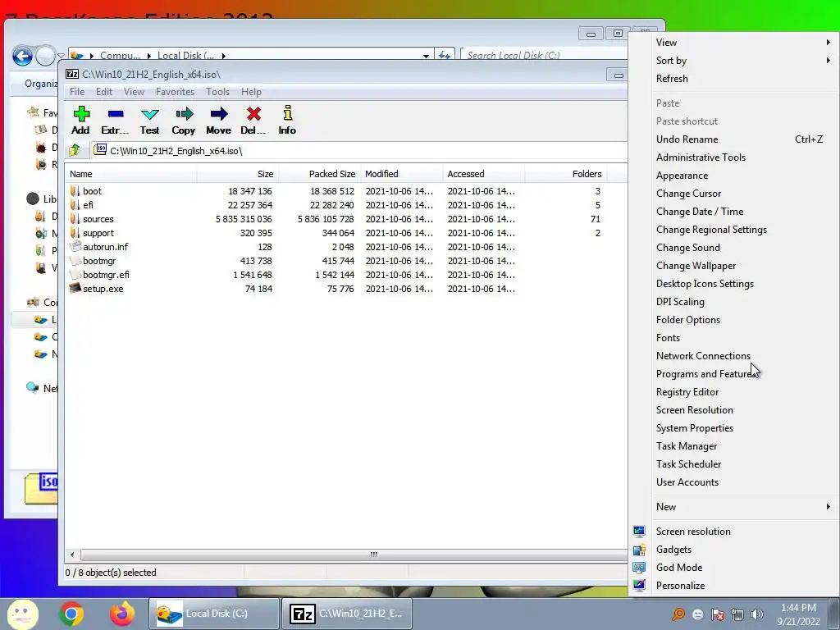The height and width of the screenshot is (630, 840).
Task: Open the File menu in 7-Zip
Action: [x=77, y=92]
